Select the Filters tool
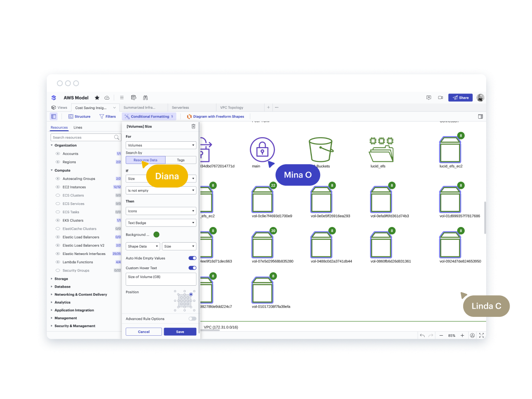Image resolution: width=532 pixels, height=399 pixels. point(107,116)
